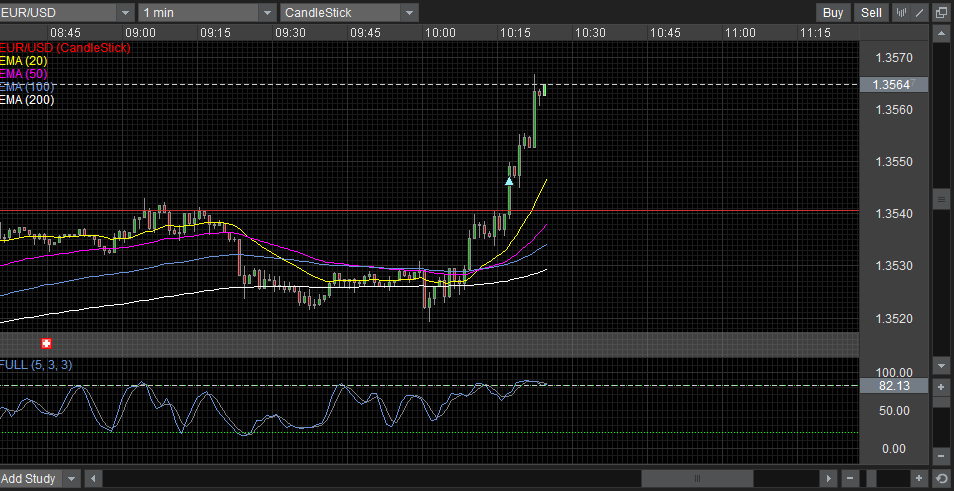This screenshot has width=954, height=491.
Task: Click the 50.00 stochastic axis label
Action: [894, 411]
